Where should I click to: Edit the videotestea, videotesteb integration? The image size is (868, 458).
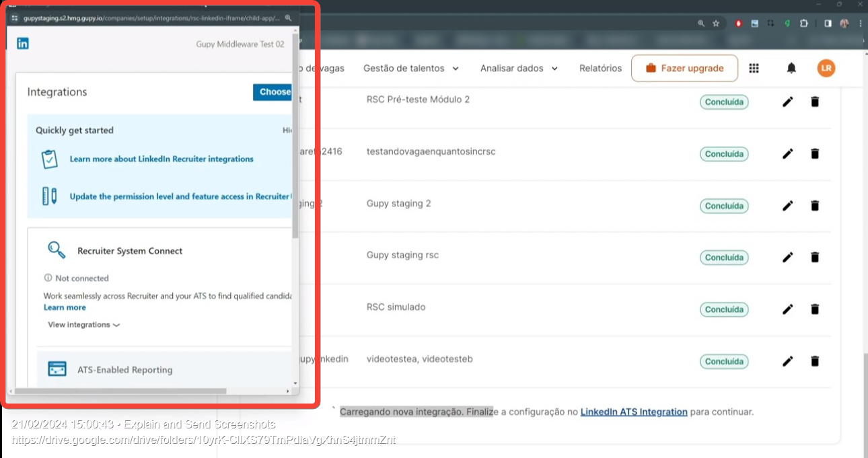(788, 361)
